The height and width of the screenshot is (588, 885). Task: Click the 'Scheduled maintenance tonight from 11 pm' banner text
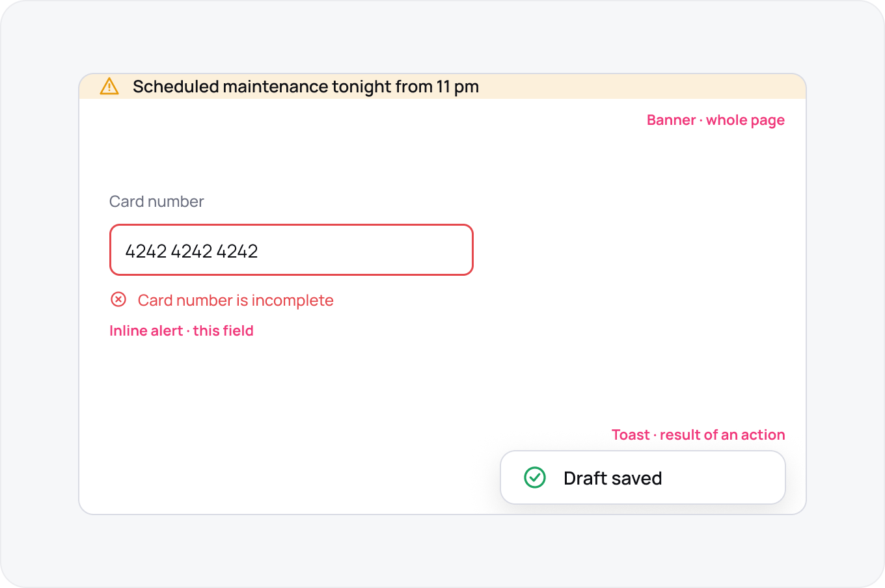(x=306, y=87)
